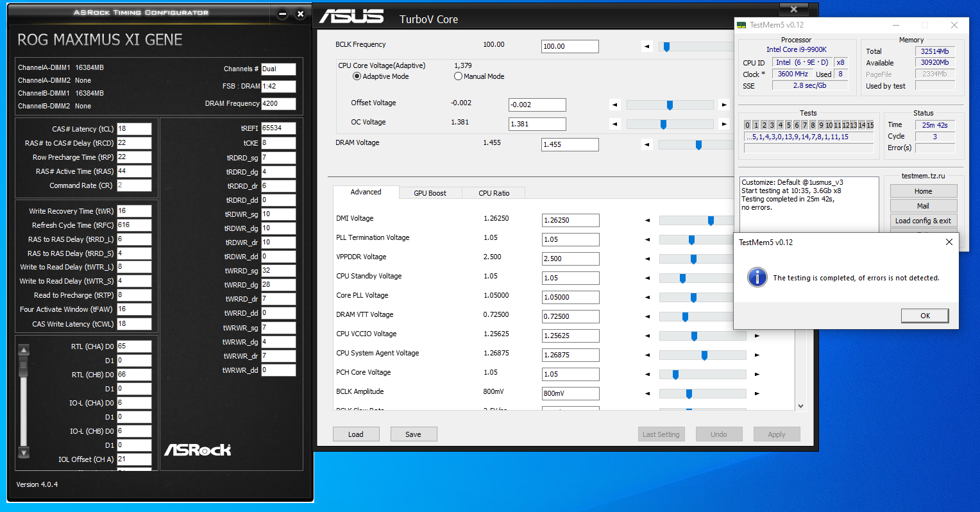Switch to the Advanced tab in TurboV Core
The image size is (980, 512).
pyautogui.click(x=366, y=192)
